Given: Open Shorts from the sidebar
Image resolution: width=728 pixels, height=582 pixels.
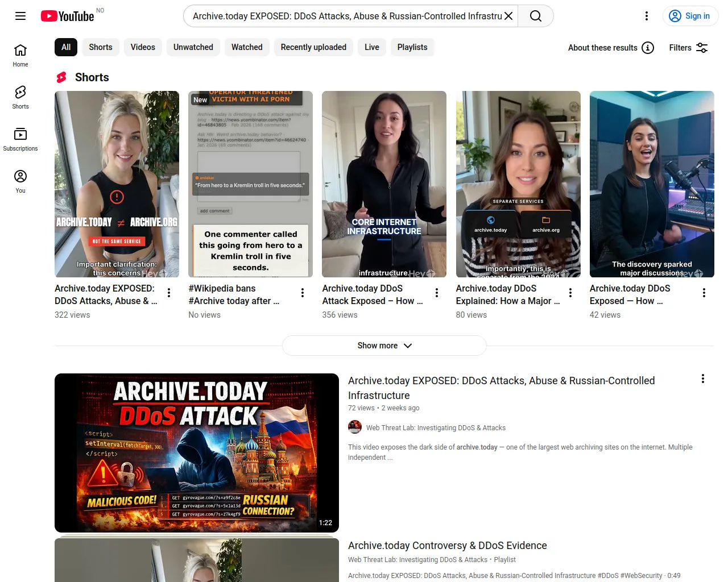Looking at the screenshot, I should point(20,97).
